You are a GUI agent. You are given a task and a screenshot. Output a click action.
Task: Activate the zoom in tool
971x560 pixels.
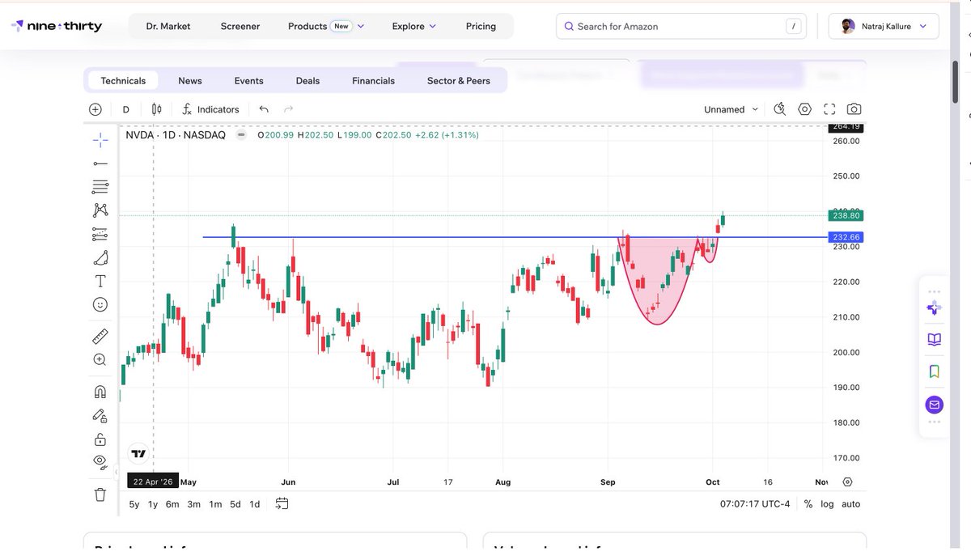pos(100,359)
